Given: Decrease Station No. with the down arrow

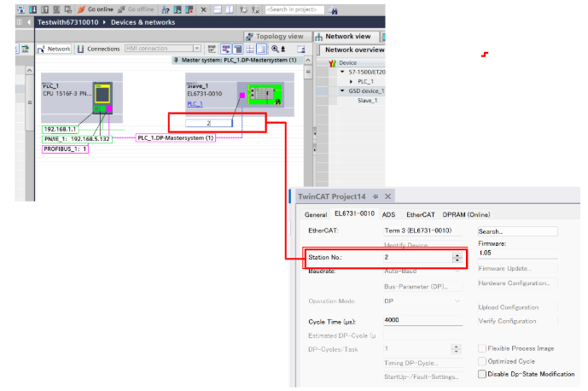Looking at the screenshot, I should click(457, 260).
